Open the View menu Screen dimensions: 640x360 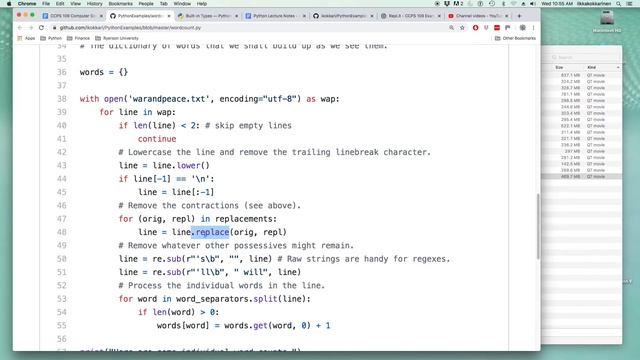pyautogui.click(x=76, y=4)
